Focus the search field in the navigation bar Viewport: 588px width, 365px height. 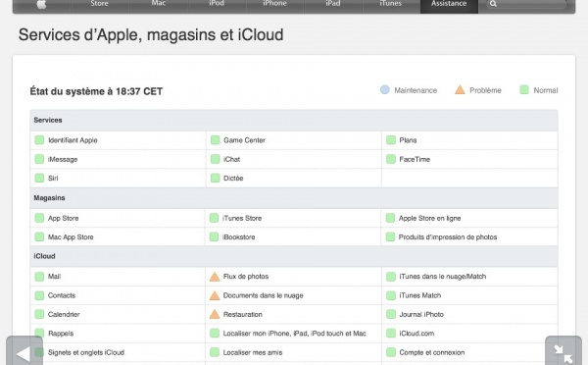pyautogui.click(x=526, y=4)
